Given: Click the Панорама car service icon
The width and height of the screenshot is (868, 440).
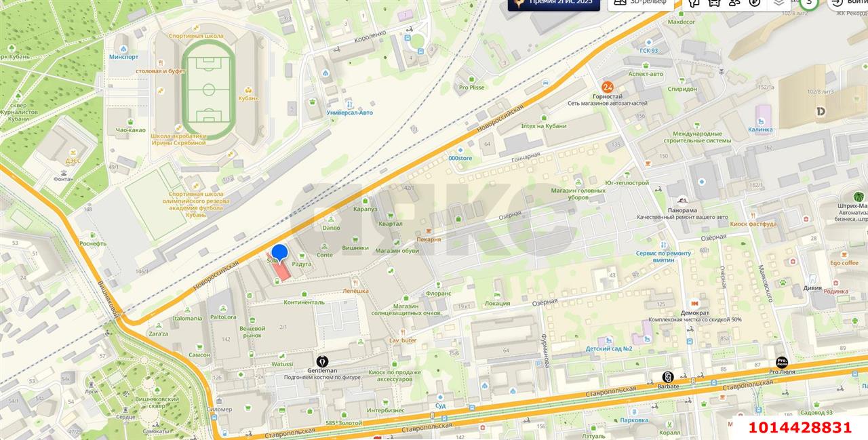Looking at the screenshot, I should (x=682, y=201).
